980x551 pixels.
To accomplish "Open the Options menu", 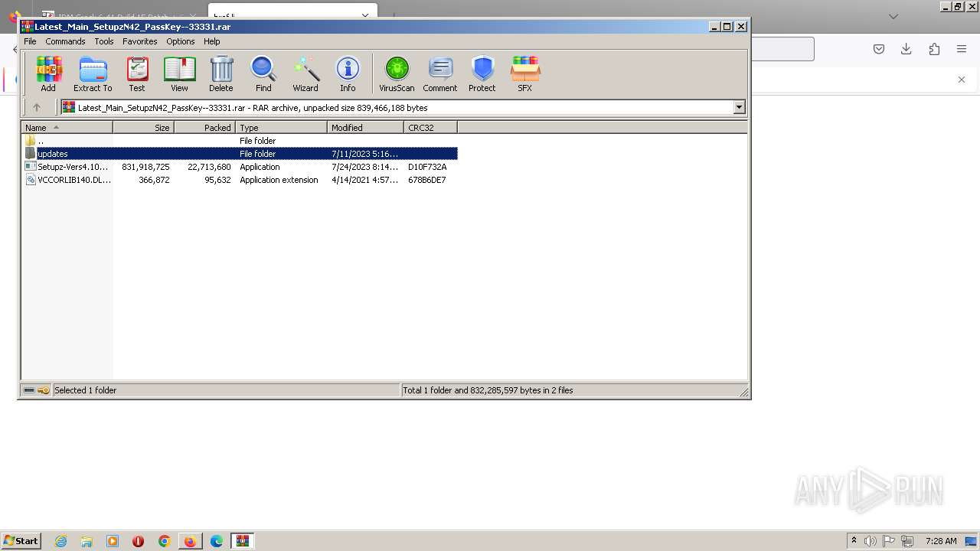I will [x=181, y=41].
